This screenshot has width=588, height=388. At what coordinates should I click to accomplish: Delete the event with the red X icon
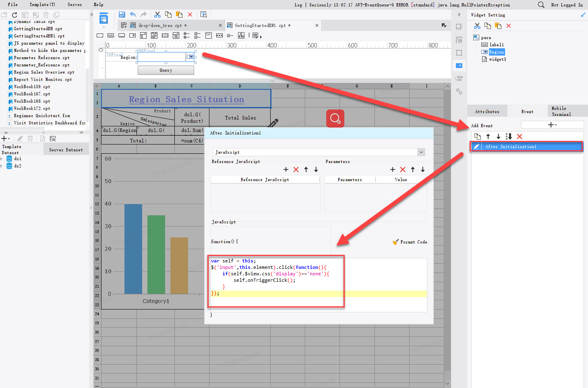[520, 136]
